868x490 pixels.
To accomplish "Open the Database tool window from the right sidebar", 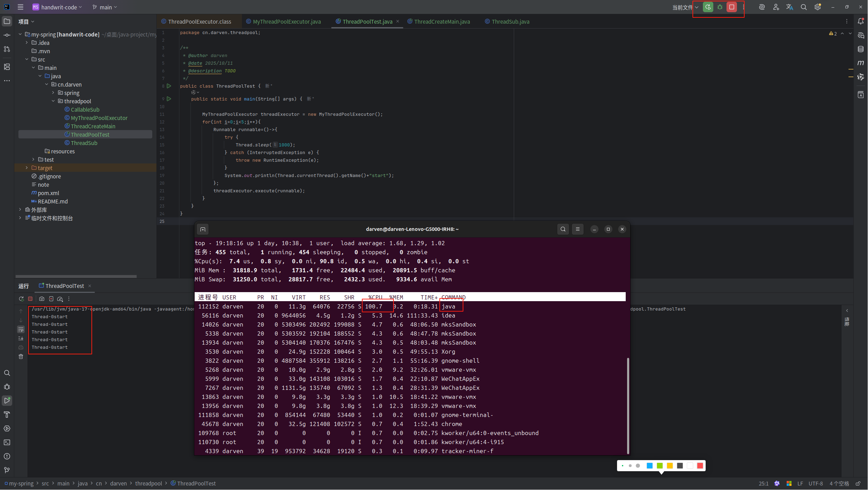I will point(861,49).
